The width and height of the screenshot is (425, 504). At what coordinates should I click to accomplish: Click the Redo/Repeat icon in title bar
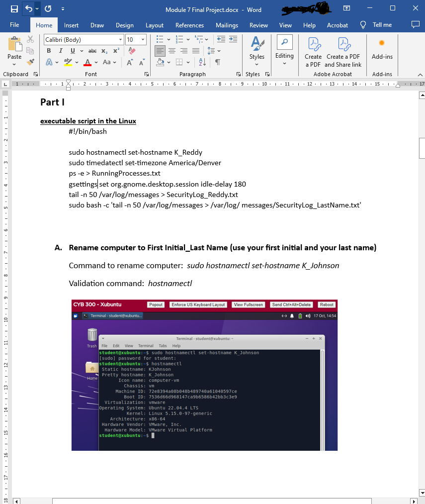tap(48, 8)
